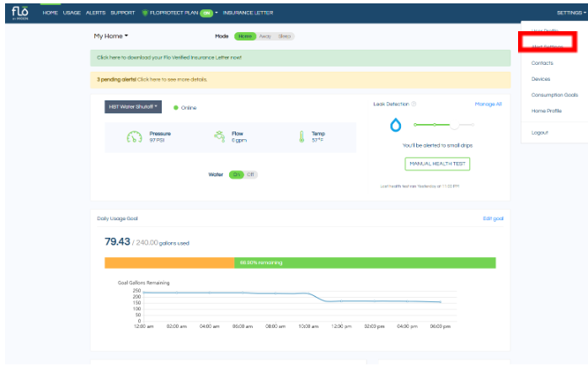Select Consumption Goals from the settings menu
The height and width of the screenshot is (377, 588).
[x=554, y=95]
